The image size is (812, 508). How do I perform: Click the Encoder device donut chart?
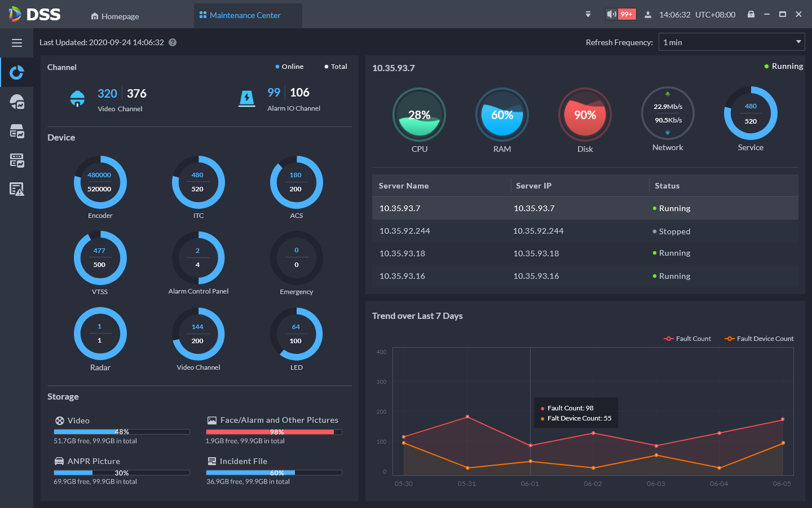[x=100, y=182]
